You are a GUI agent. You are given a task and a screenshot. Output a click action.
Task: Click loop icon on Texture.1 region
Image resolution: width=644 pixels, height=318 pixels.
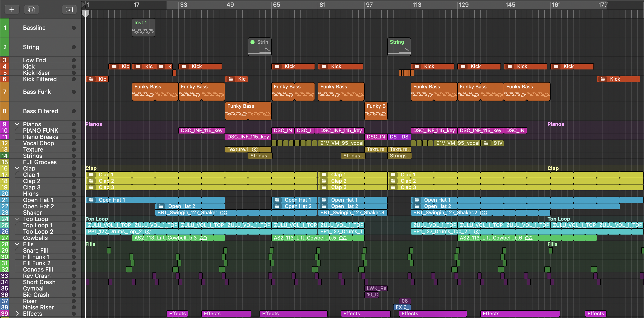tap(255, 149)
